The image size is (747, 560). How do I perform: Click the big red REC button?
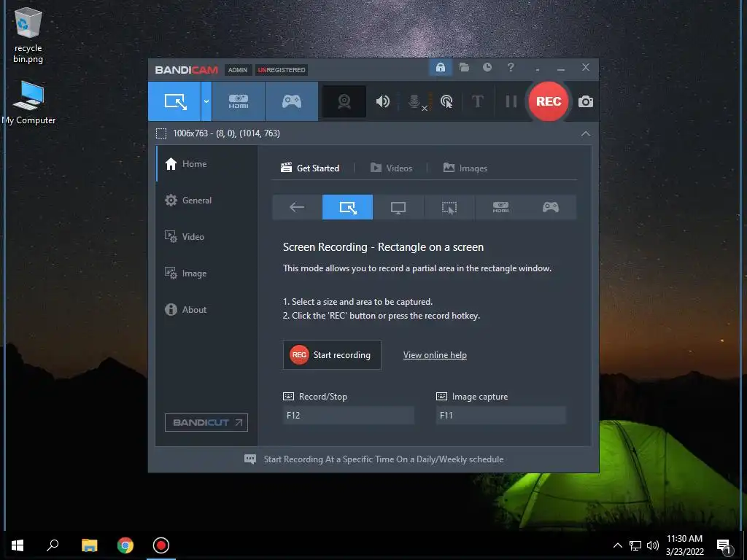click(x=549, y=101)
